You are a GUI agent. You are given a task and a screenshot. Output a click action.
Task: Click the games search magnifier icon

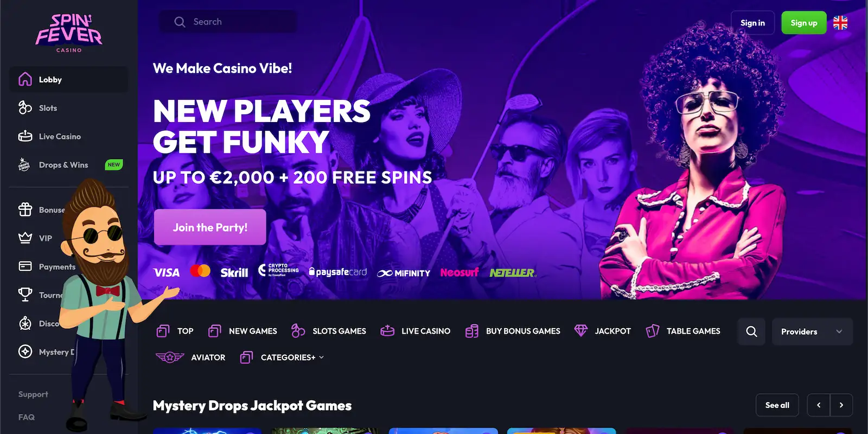pos(751,331)
